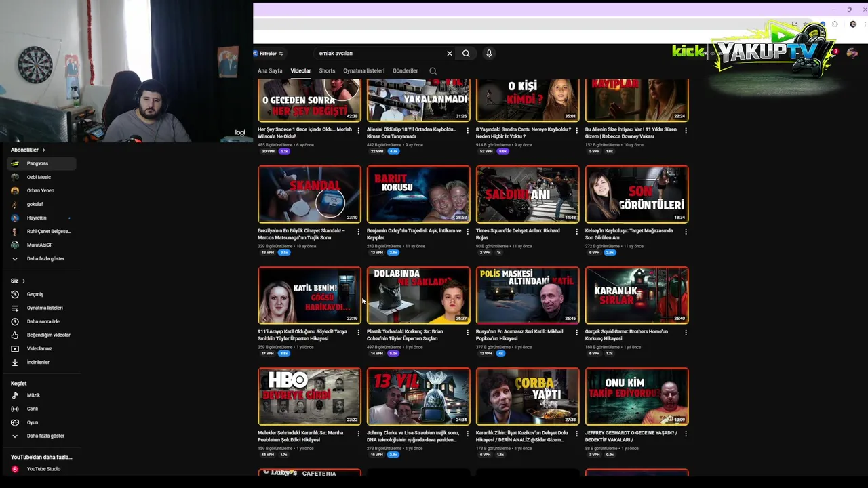Open the Geçmiş history icon in sidebar
This screenshot has height=488, width=868.
[x=15, y=294]
